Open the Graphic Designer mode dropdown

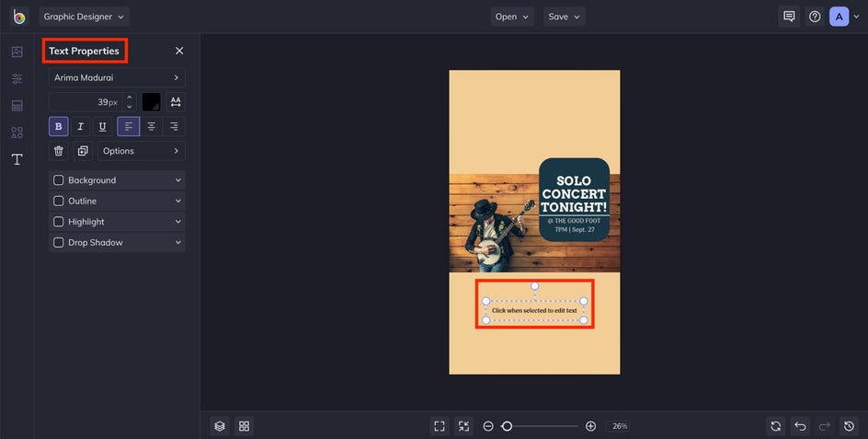pos(85,17)
